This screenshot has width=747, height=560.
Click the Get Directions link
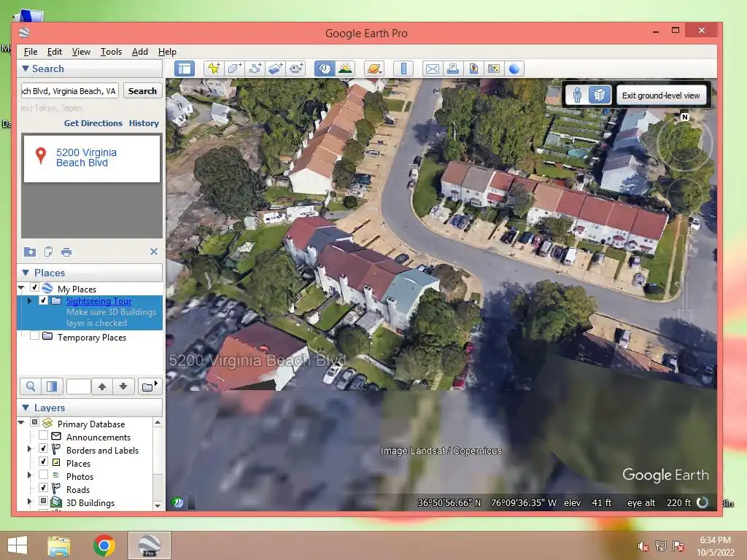pos(93,123)
